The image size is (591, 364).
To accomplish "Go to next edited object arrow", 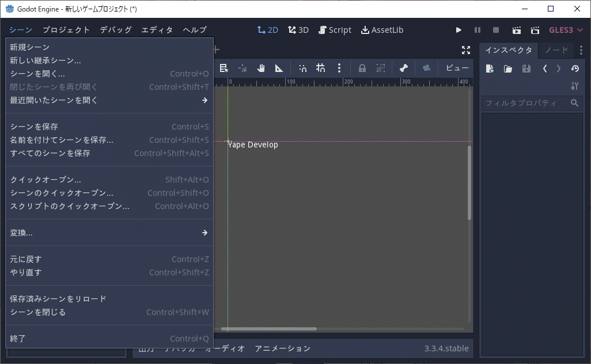I will (x=559, y=69).
